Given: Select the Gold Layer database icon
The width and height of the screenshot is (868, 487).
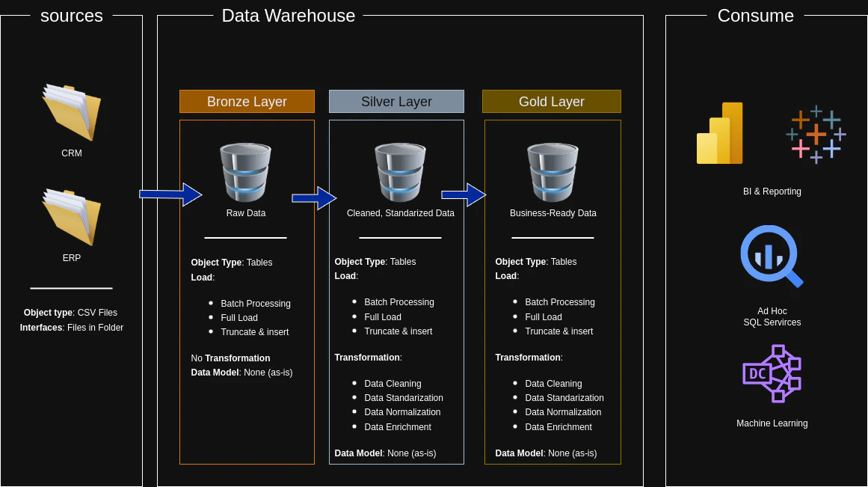Looking at the screenshot, I should [552, 172].
